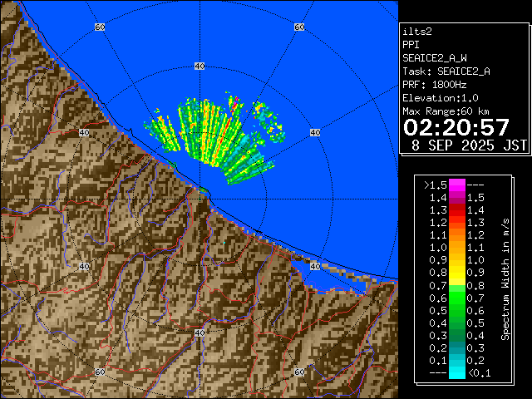The image size is (532, 399).
Task: Select the yellow swatch in the legend
Action: pyautogui.click(x=456, y=272)
